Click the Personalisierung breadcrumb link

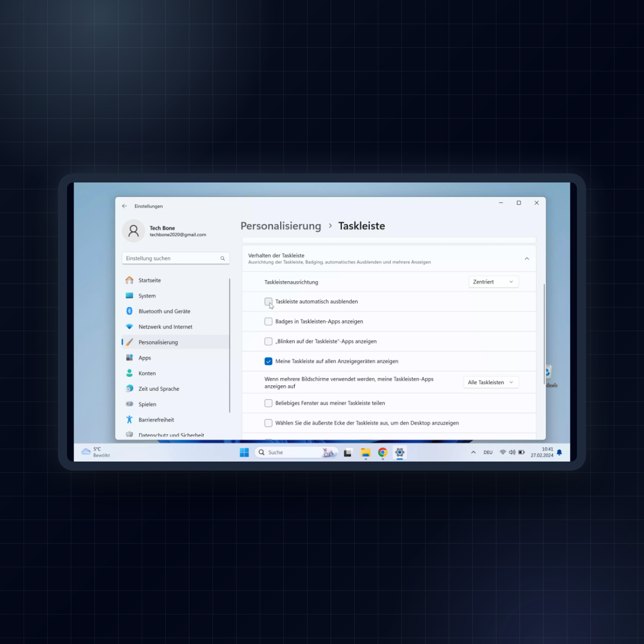[x=281, y=226]
